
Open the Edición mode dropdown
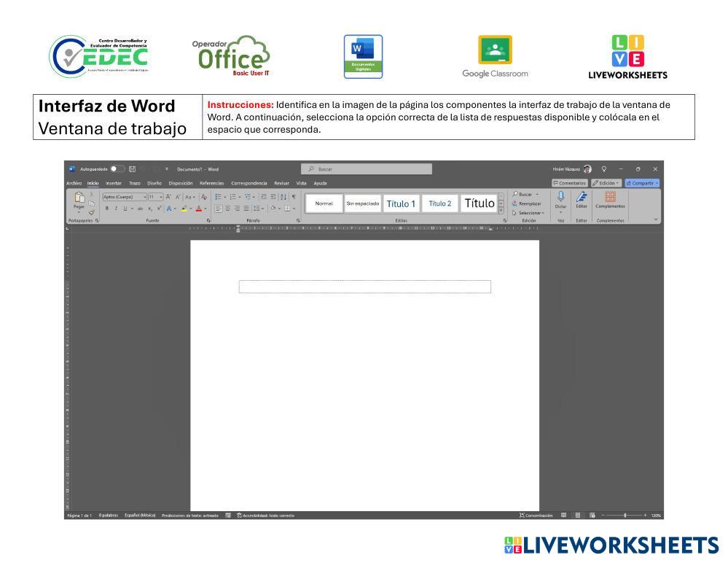pos(606,182)
